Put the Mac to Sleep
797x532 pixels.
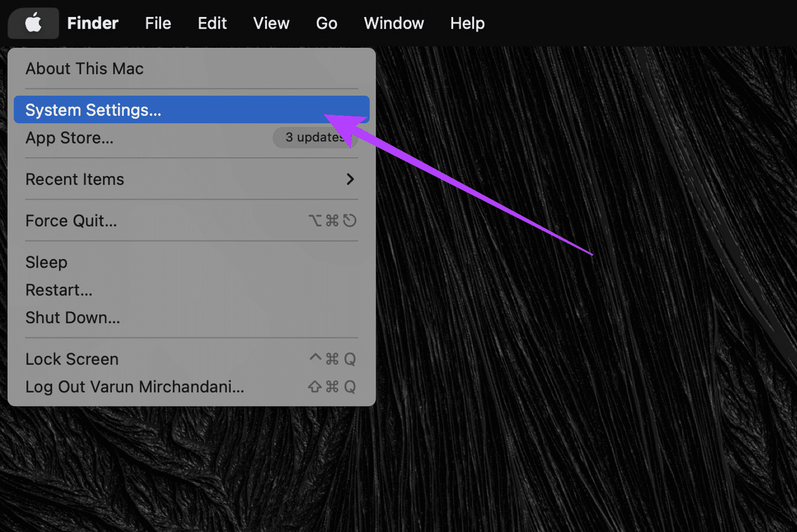coord(46,262)
